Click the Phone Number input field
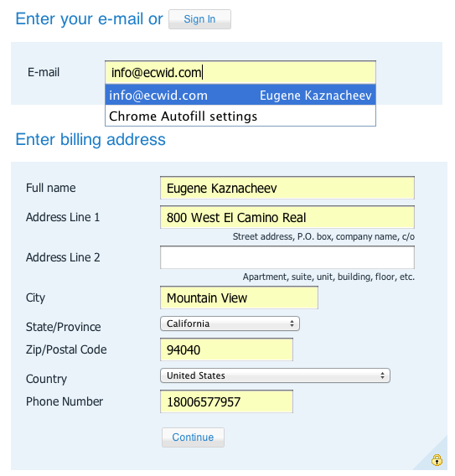The width and height of the screenshot is (455, 476). [x=226, y=401]
